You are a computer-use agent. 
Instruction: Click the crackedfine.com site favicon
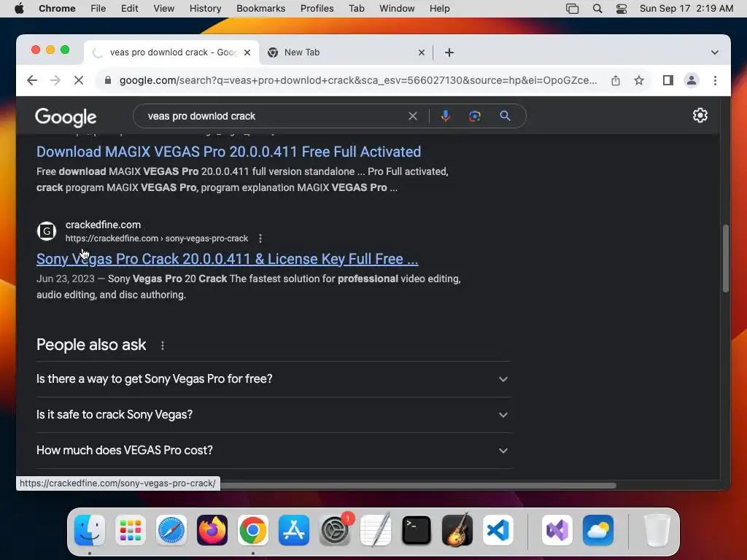tap(47, 231)
